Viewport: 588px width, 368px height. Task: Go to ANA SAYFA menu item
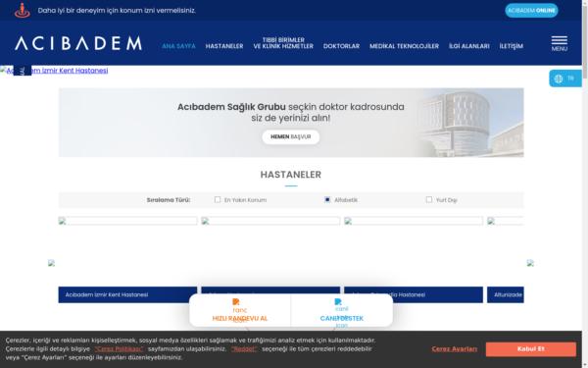point(178,46)
